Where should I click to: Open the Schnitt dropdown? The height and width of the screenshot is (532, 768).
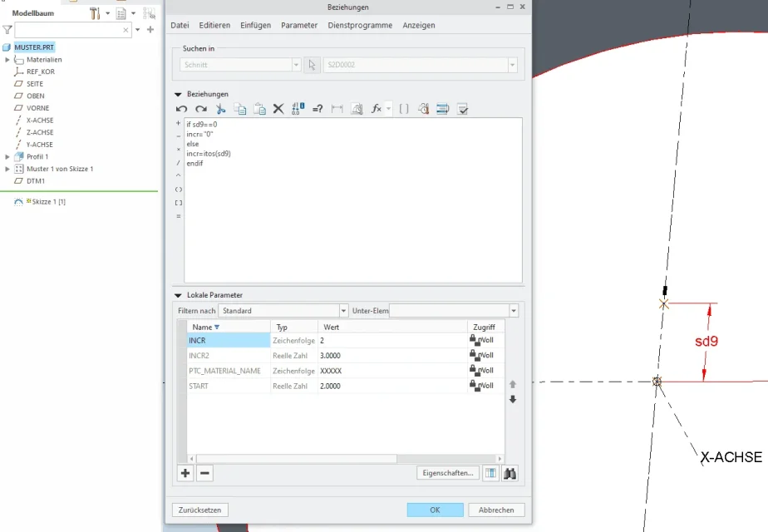click(296, 65)
